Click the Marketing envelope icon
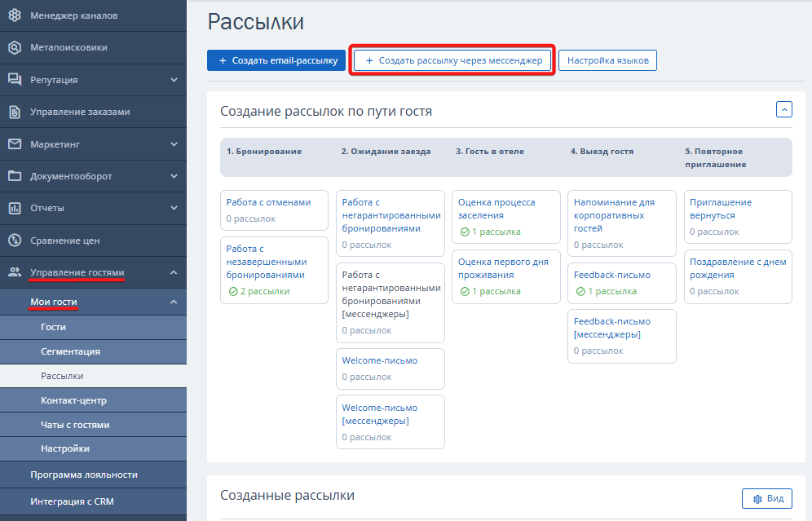This screenshot has height=521, width=812. (15, 144)
